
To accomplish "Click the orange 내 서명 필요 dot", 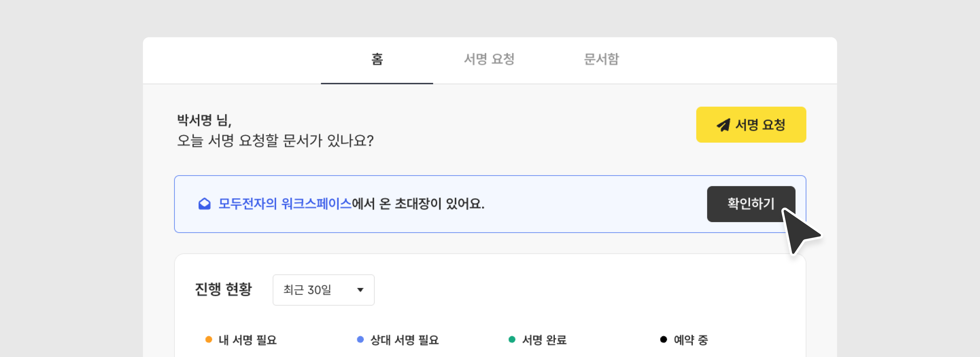I will 209,339.
